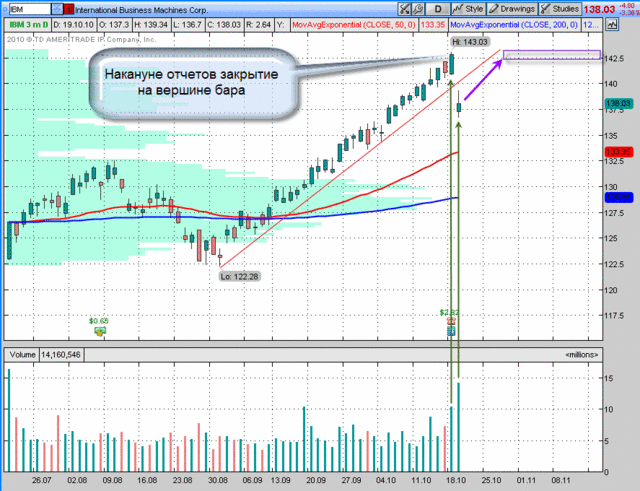The height and width of the screenshot is (491, 640).
Task: Click the red 133.35 study value
Action: pos(433,25)
